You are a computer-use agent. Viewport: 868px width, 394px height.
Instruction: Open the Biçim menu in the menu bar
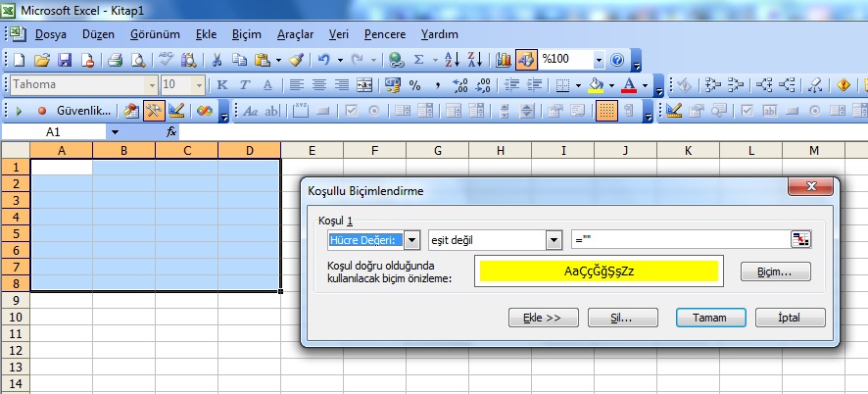246,34
